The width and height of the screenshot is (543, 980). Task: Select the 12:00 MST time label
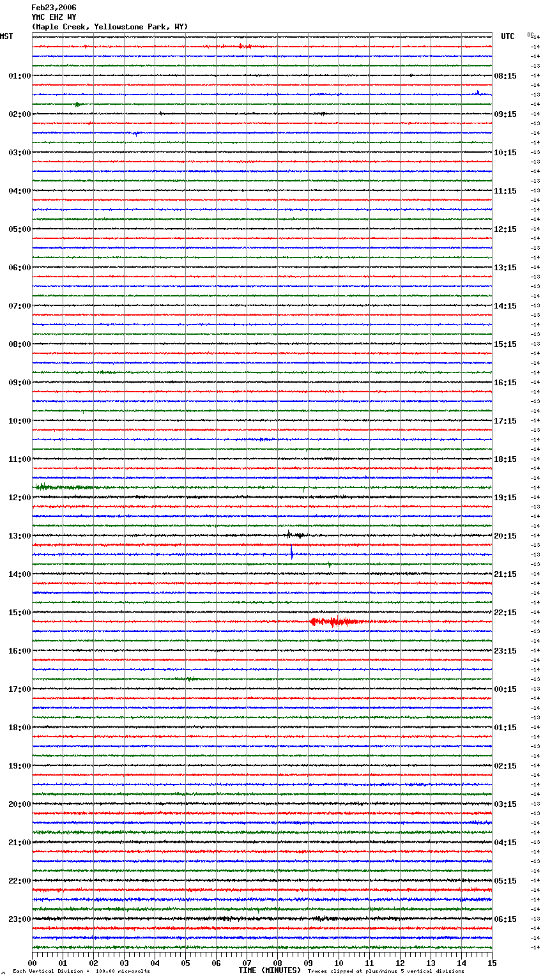(20, 498)
